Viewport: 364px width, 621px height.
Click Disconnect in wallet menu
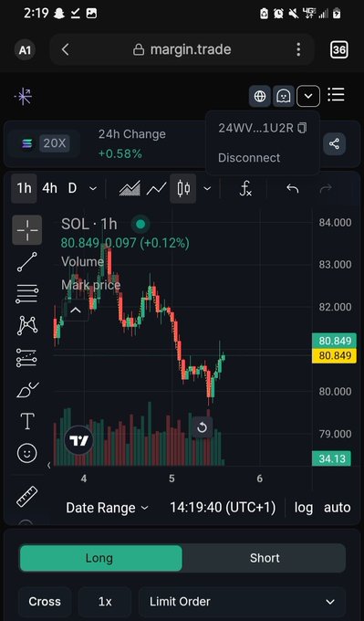point(249,158)
